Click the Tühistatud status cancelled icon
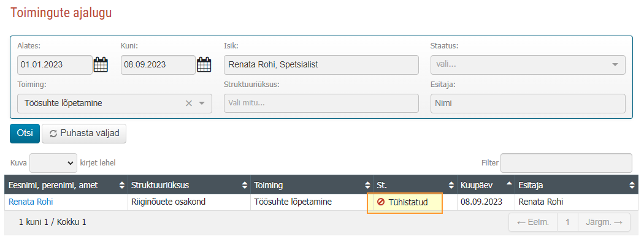This screenshot has width=644, height=239. coord(381,202)
